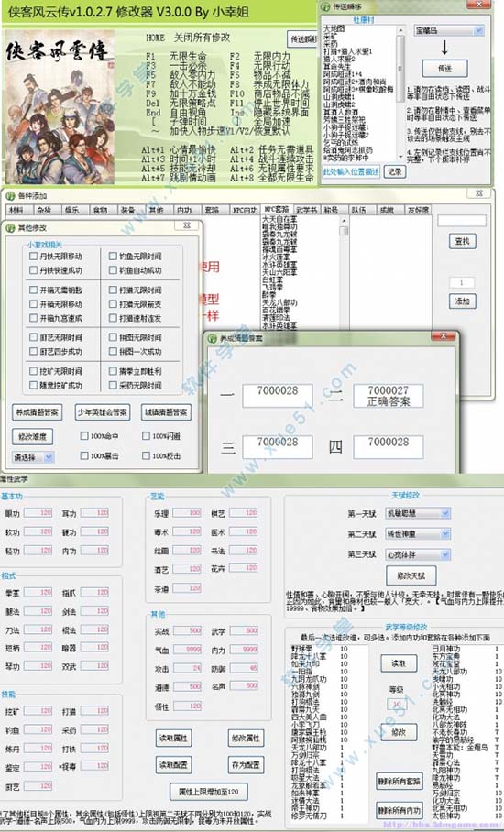Screen dimensions: 504x832
Task: Click the 此处输入位置描述 input field
Action: 351,171
